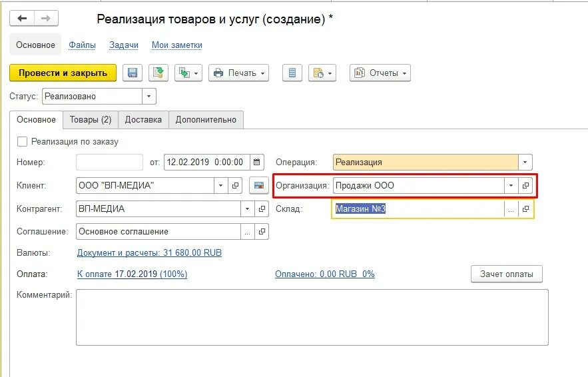The width and height of the screenshot is (588, 377).
Task: Open the Организация record with open icon
Action: coord(525,185)
